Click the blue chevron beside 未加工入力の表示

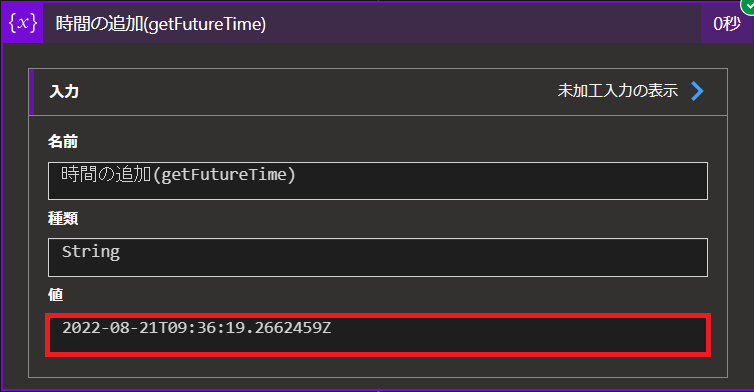coord(697,91)
